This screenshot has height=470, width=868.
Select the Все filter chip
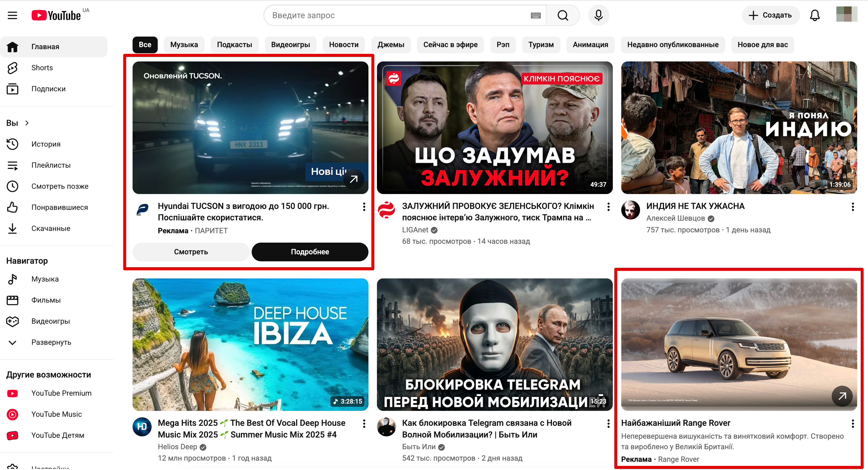point(145,45)
